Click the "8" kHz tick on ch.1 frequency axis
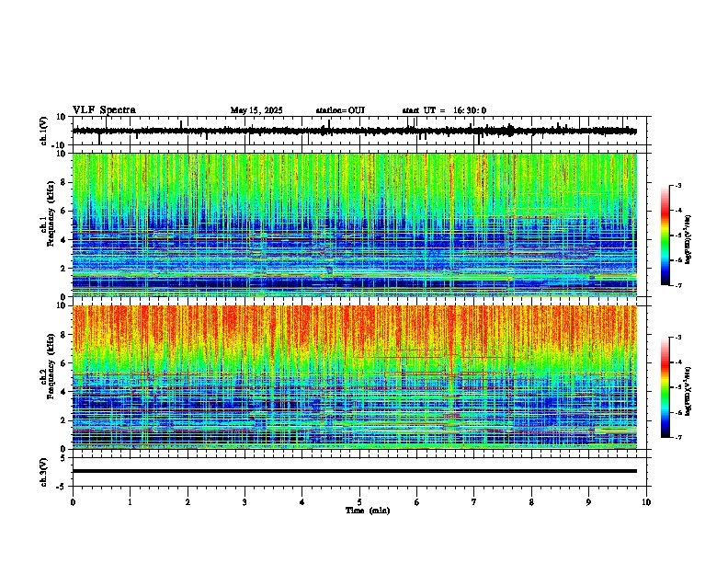Image resolution: width=728 pixels, height=563 pixels. tap(65, 182)
